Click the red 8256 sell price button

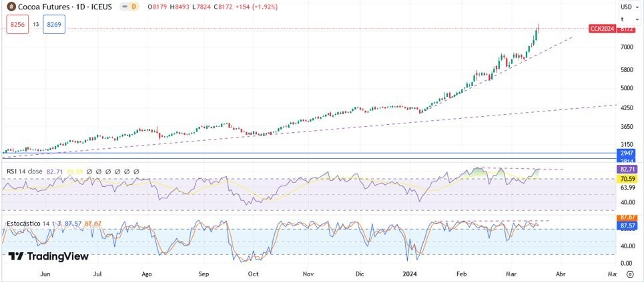[17, 24]
